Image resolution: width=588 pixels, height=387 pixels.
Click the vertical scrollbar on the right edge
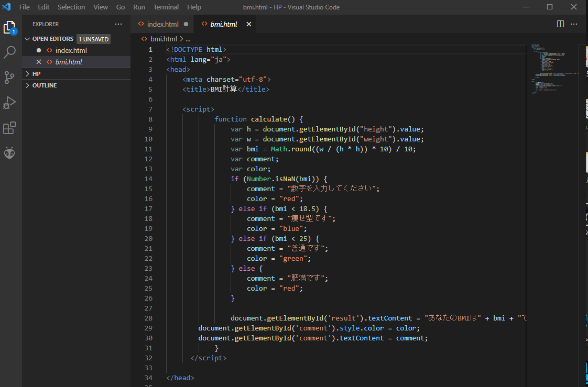(583, 105)
